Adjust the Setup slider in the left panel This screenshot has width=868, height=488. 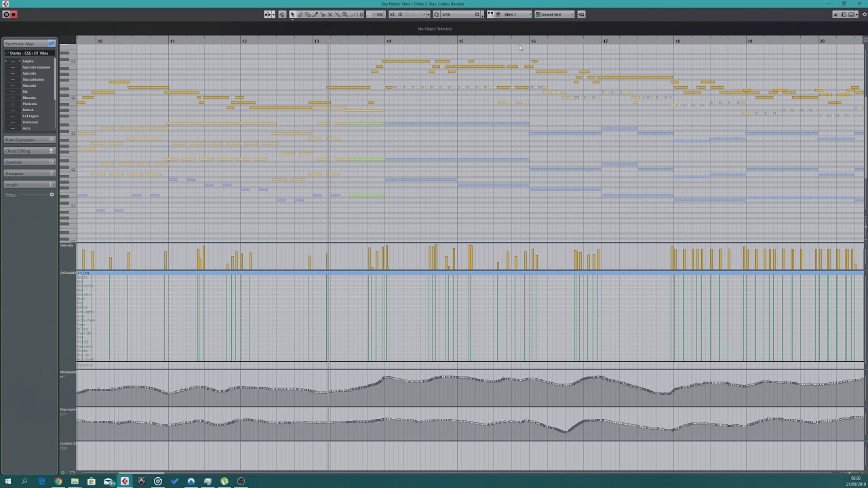tap(33, 195)
